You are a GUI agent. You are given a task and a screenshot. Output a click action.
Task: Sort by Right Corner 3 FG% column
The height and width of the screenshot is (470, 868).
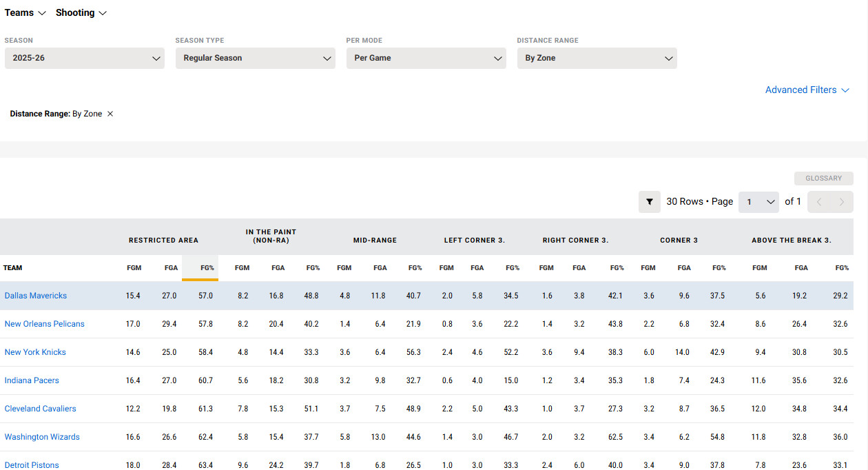pos(617,268)
